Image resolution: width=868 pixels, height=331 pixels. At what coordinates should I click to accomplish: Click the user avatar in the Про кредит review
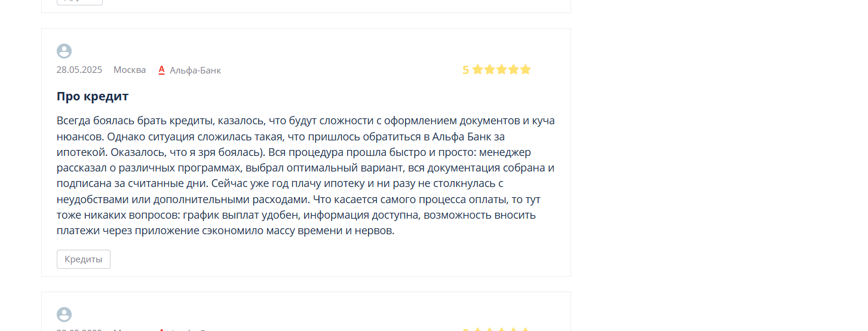tap(64, 51)
